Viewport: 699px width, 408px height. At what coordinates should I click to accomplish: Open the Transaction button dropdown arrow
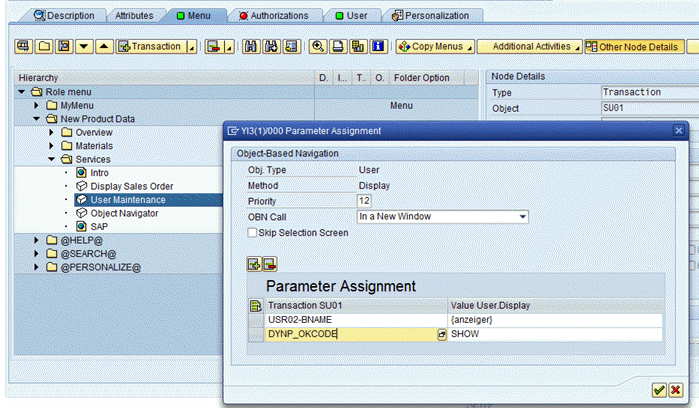[x=192, y=46]
